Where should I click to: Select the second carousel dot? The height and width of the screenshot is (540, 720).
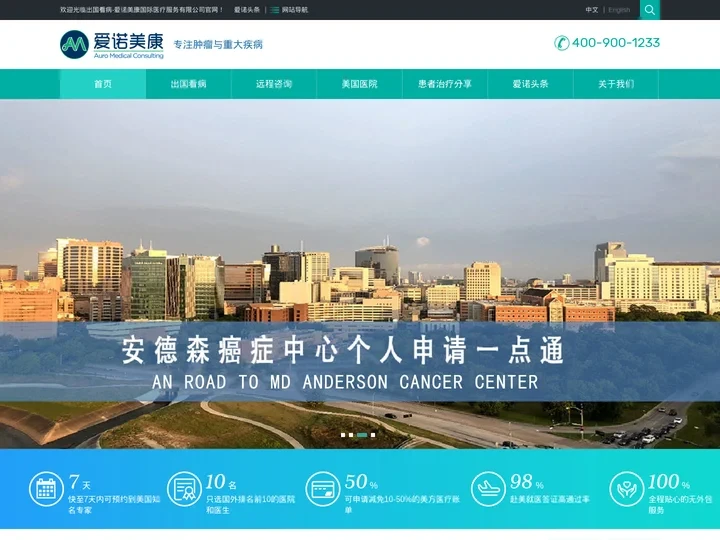[x=351, y=434]
